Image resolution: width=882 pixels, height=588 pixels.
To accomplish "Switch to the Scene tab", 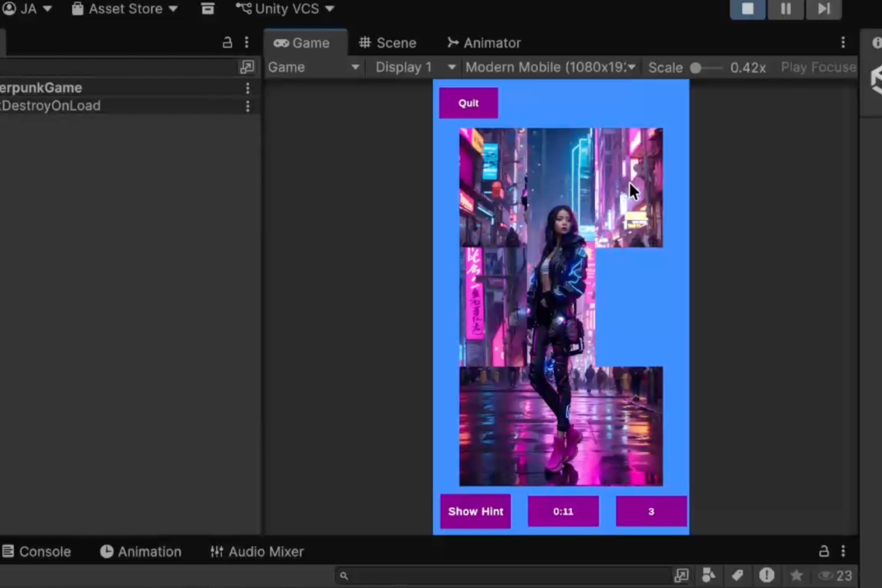I will (x=388, y=43).
